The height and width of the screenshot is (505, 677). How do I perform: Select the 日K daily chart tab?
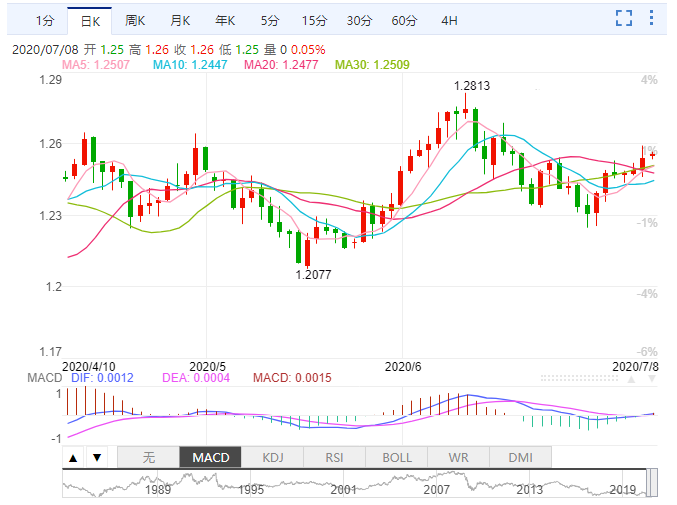pyautogui.click(x=90, y=21)
